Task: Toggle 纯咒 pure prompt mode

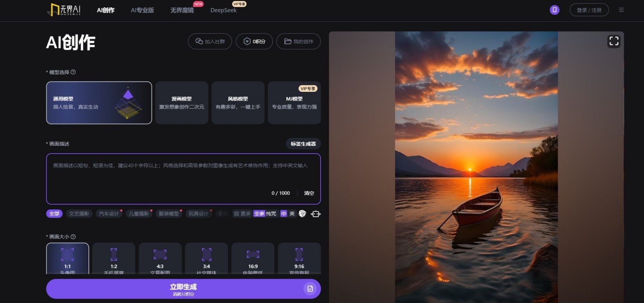Action: click(x=270, y=213)
